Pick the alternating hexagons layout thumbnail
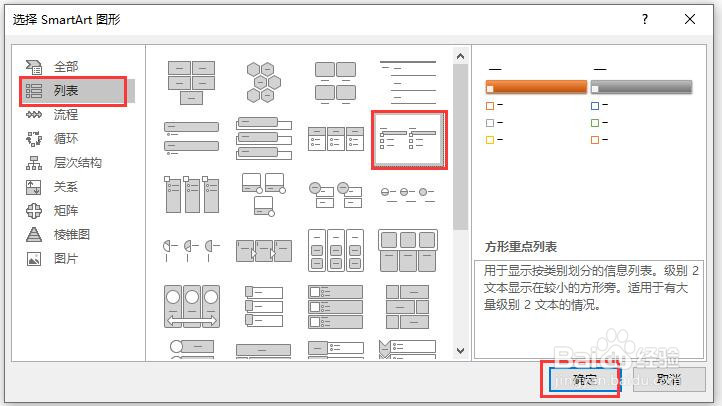Screen dimensions: 722x406 (263, 82)
